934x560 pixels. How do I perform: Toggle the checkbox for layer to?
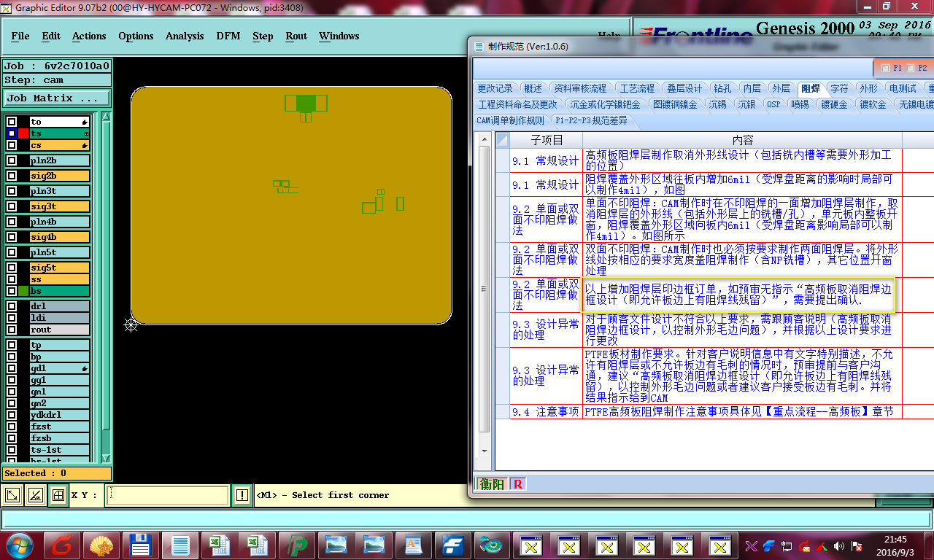[x=12, y=122]
